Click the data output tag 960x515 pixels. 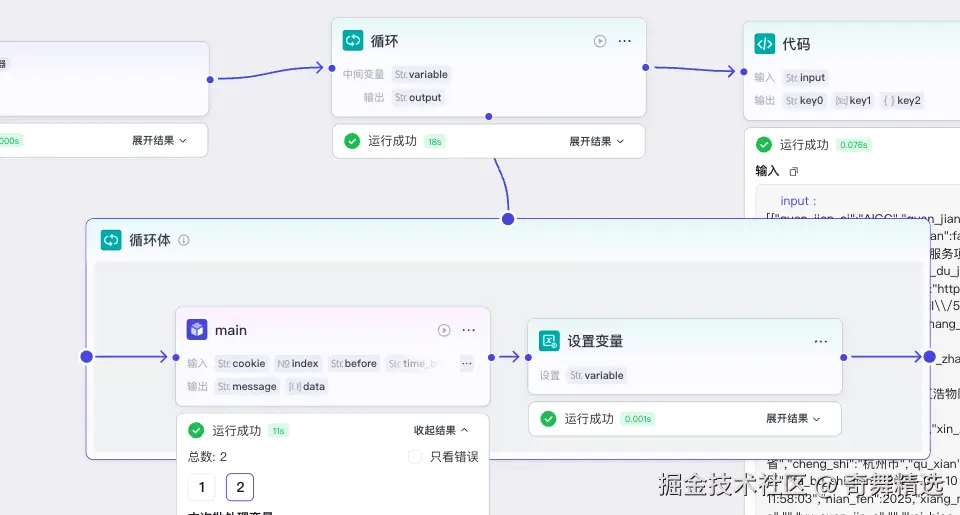pos(307,386)
